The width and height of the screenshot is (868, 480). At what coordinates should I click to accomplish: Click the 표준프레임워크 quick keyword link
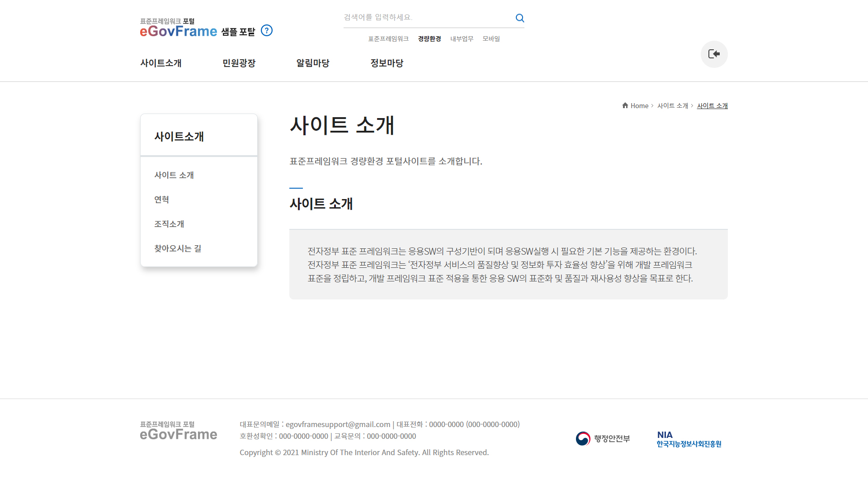pos(388,39)
